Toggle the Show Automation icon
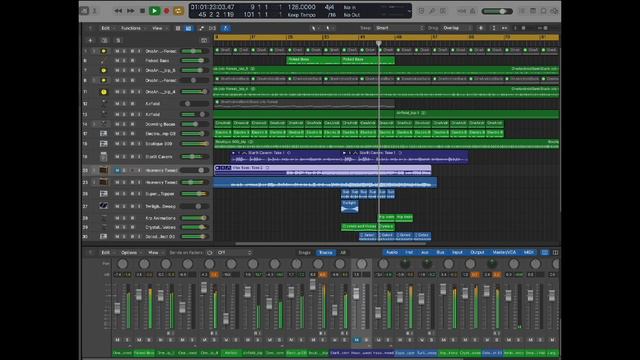The height and width of the screenshot is (360, 640). (x=201, y=28)
